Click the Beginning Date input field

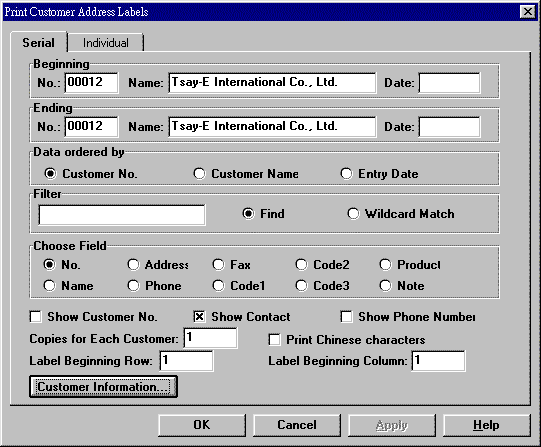pyautogui.click(x=449, y=83)
